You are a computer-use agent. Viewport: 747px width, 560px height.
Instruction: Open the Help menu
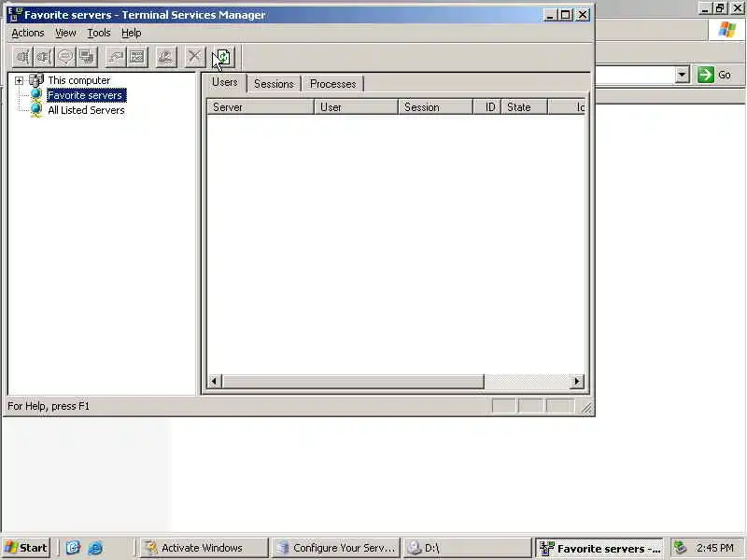(131, 33)
